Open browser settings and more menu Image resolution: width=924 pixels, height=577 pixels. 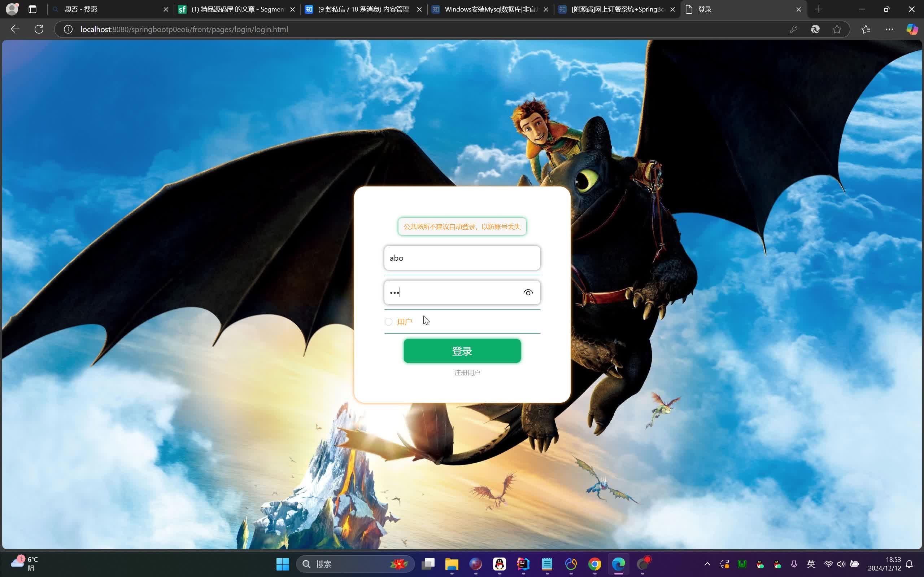[x=889, y=29]
